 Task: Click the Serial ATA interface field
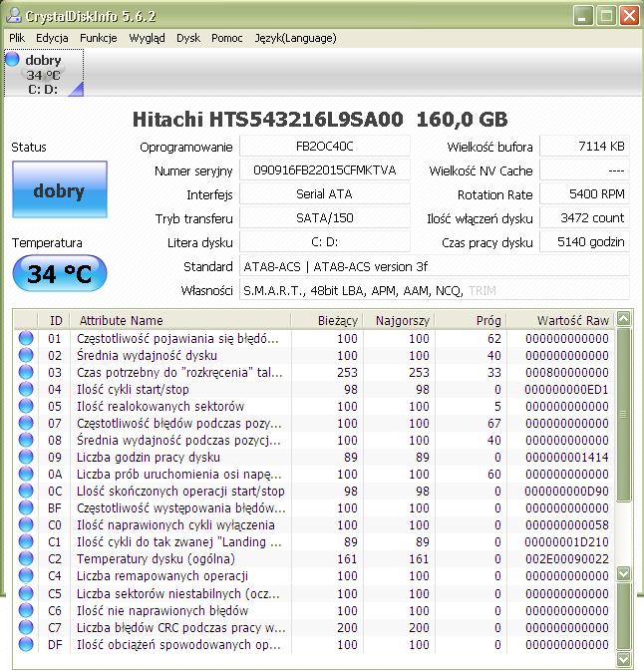[325, 194]
